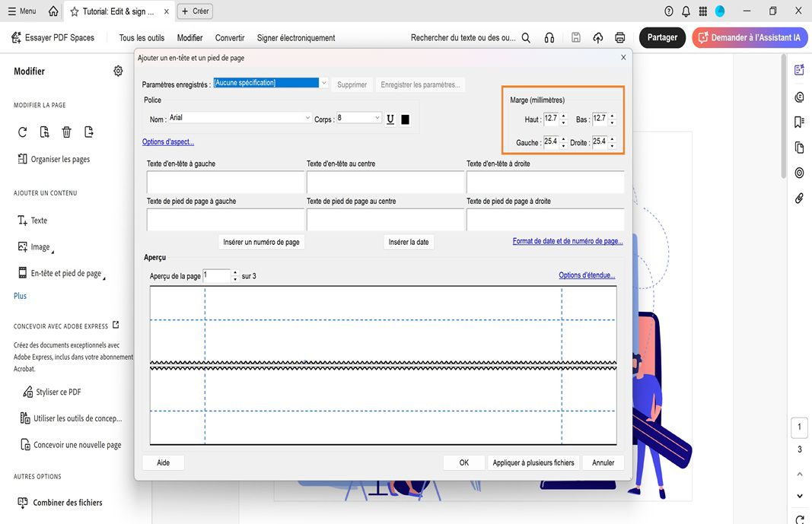
Task: Click Texte de pied de page au centre field
Action: [x=385, y=220]
